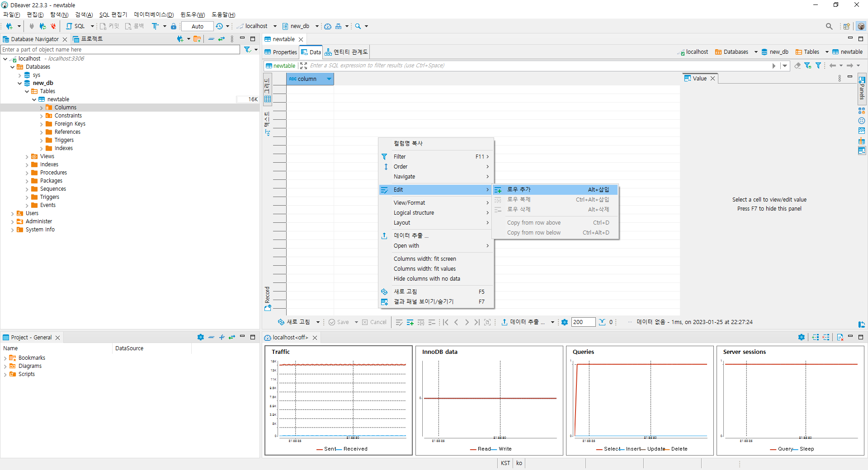Click the '새로 고침' refresh button in the bottom toolbar
Screen dimensions: 868x470
click(294, 322)
